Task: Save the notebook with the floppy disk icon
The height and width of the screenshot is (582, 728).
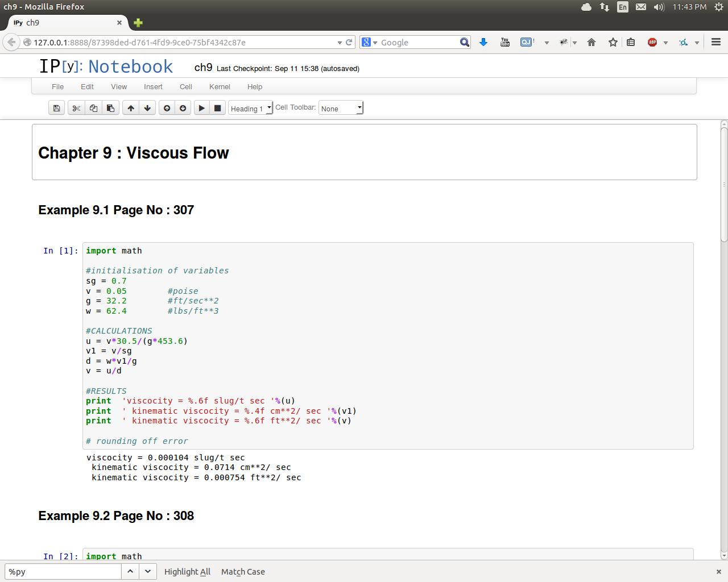Action: coord(56,108)
